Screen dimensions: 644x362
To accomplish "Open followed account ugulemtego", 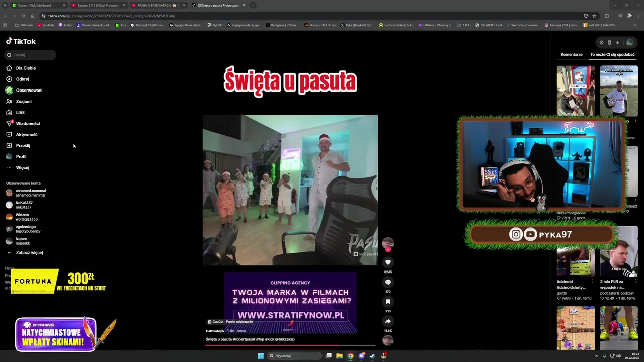I will [23, 229].
